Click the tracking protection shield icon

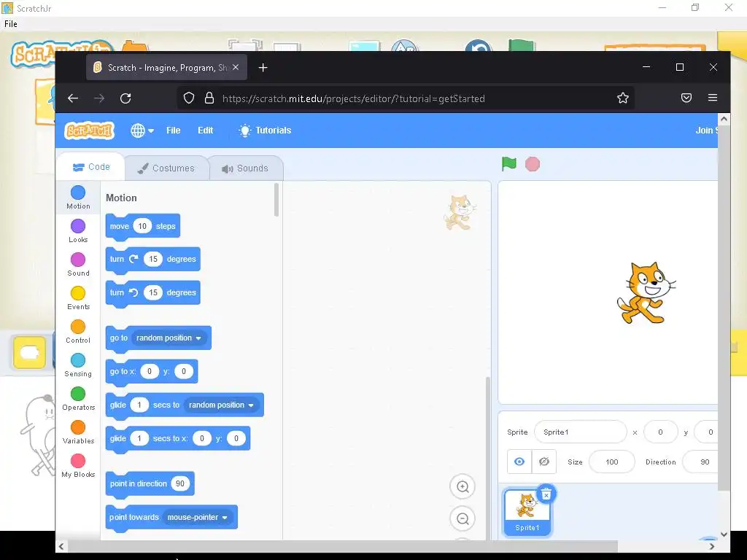[189, 98]
